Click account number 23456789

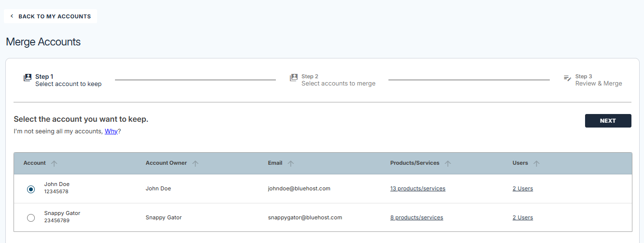57,221
